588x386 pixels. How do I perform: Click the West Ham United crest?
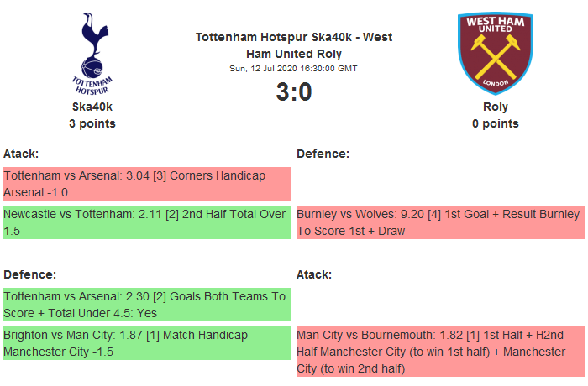(x=495, y=52)
